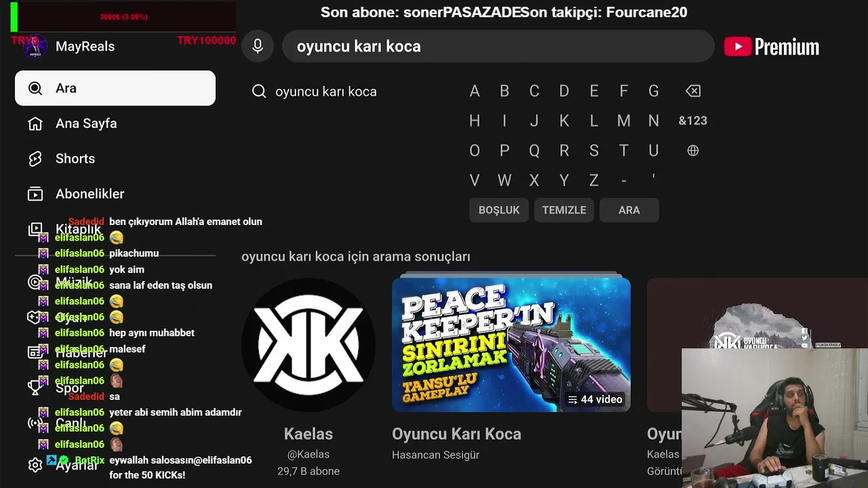The height and width of the screenshot is (488, 868).
Task: Click the ARA search button
Action: [x=629, y=210]
